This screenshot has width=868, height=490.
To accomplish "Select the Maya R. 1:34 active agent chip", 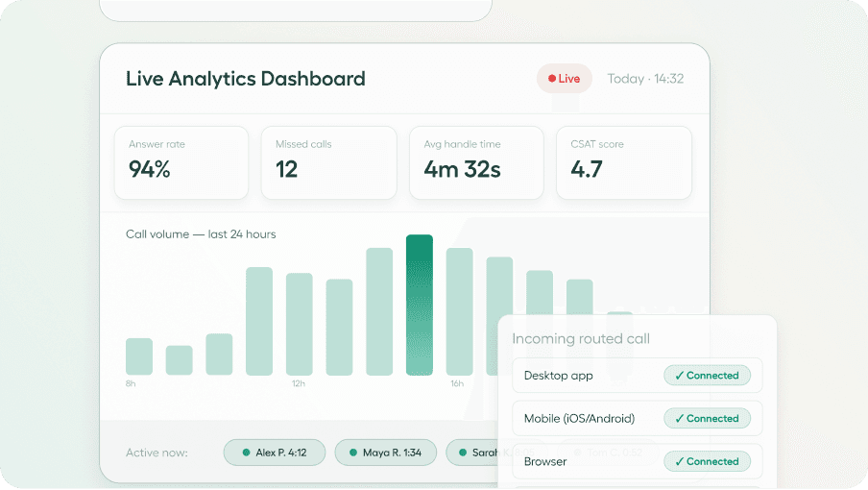I will point(386,453).
